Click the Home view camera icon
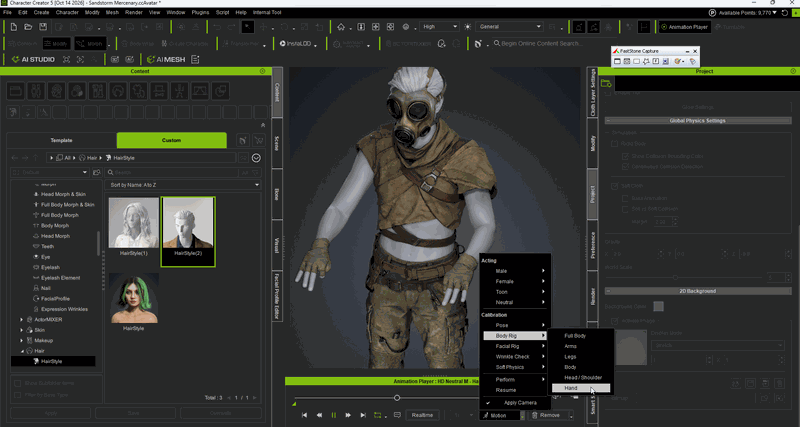This screenshot has width=800, height=427. coord(341,27)
